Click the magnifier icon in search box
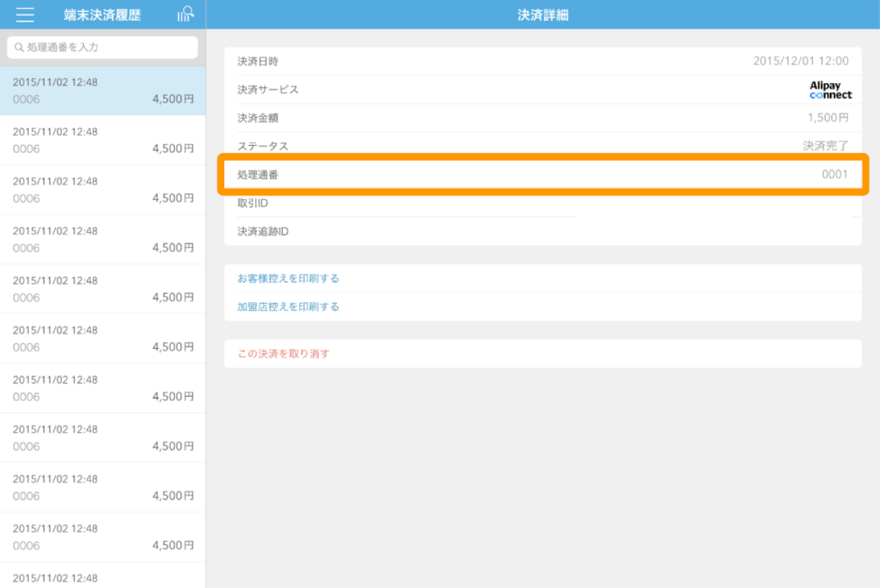Viewport: 880px width, 588px height. (x=19, y=47)
